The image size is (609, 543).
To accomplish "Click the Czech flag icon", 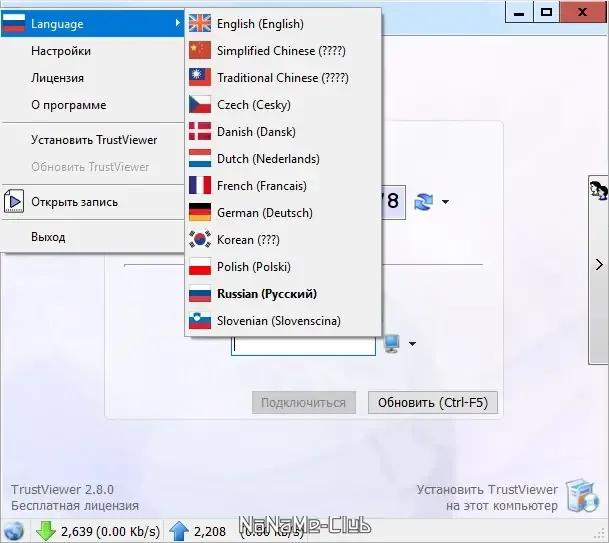I will (x=200, y=104).
